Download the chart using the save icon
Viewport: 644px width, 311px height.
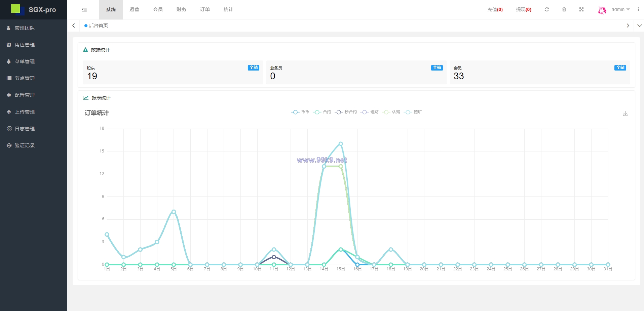625,114
